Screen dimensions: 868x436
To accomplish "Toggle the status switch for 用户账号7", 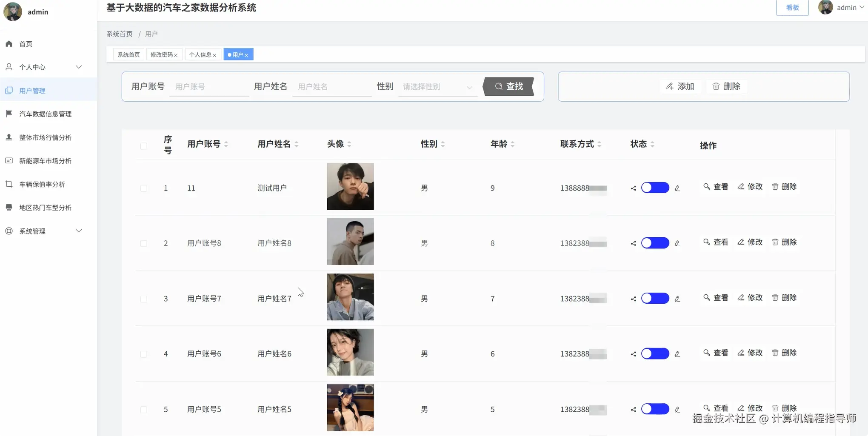I will [655, 298].
